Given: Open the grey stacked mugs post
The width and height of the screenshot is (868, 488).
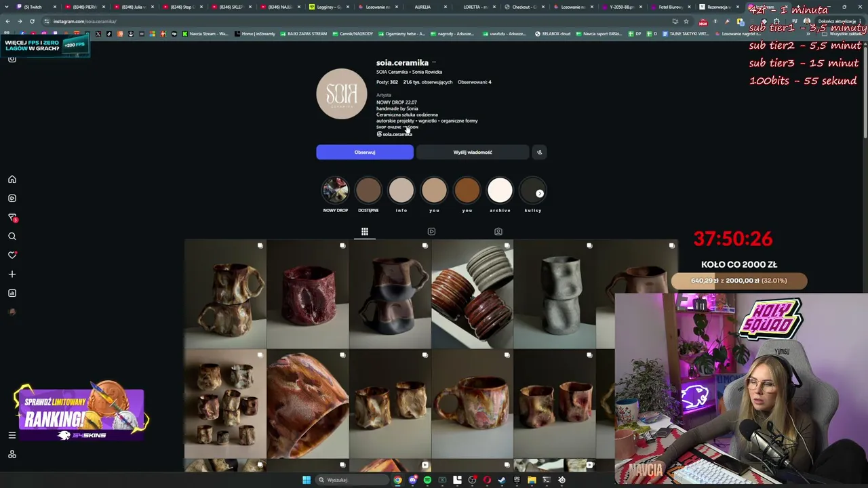Looking at the screenshot, I should (555, 294).
